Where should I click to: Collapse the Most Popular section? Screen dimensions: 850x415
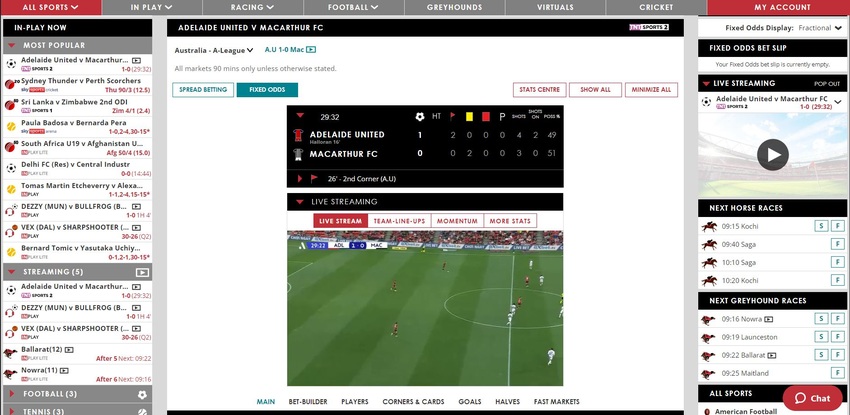tap(11, 46)
